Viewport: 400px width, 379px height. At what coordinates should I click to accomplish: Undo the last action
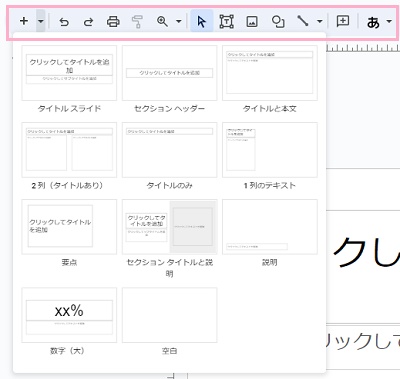[x=64, y=22]
